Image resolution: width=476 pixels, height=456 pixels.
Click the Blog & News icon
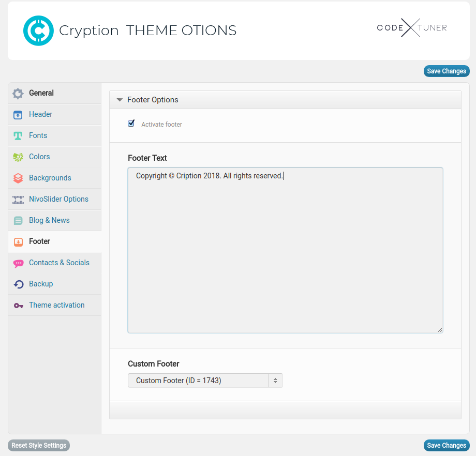(x=18, y=221)
